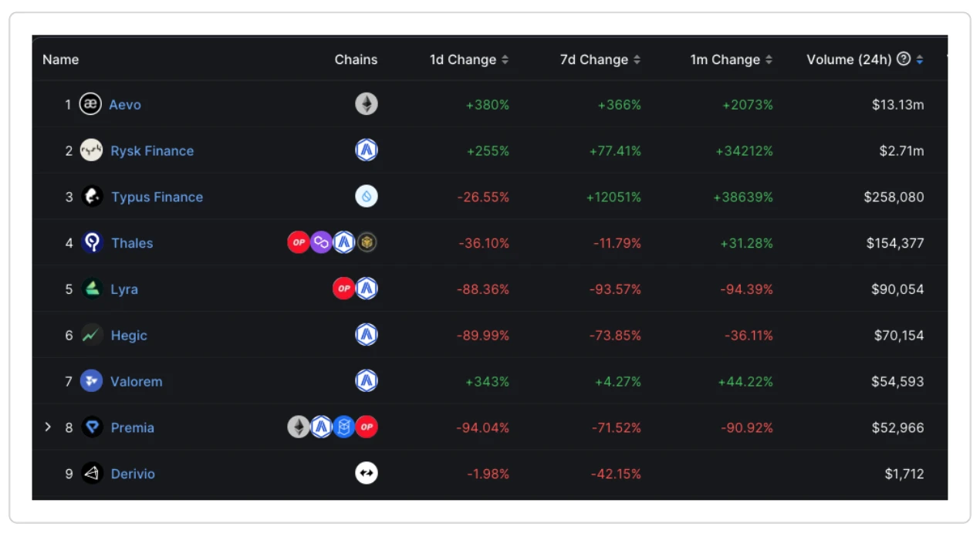The image size is (980, 537).
Task: Toggle Volume (24h) sort direction arrow
Action: (x=920, y=59)
